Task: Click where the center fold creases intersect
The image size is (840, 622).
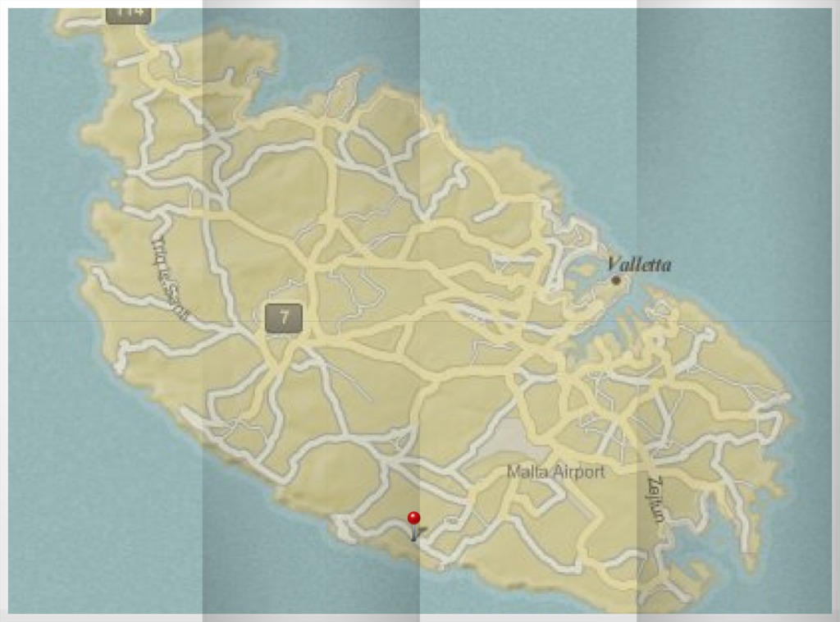Action: [x=420, y=320]
